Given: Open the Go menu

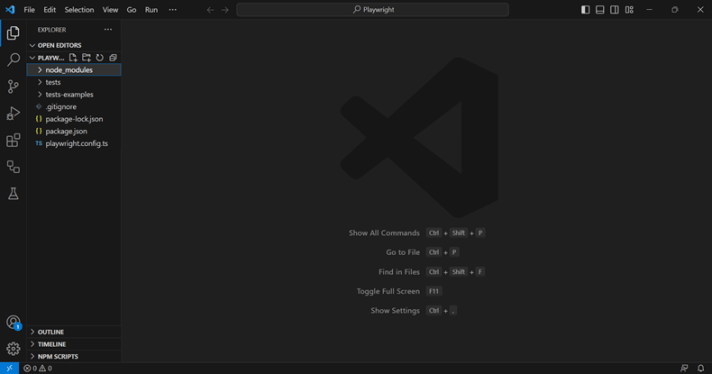Looking at the screenshot, I should 131,10.
